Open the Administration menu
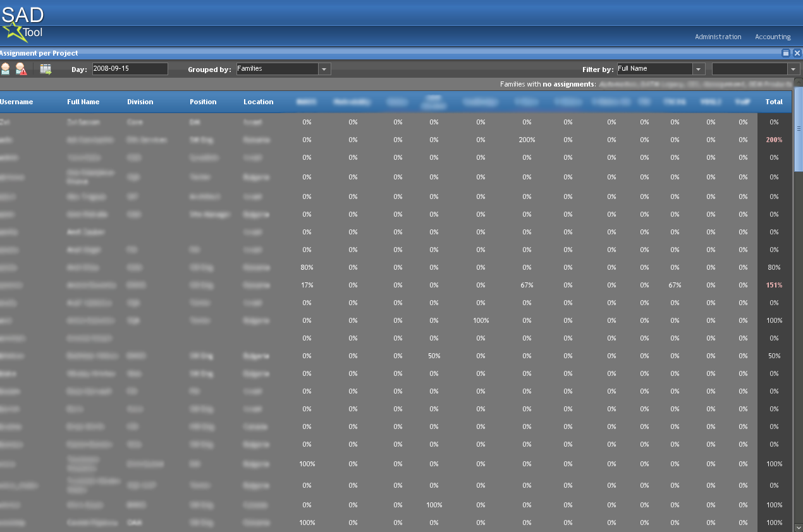Viewport: 803px width, 532px height. coord(718,37)
